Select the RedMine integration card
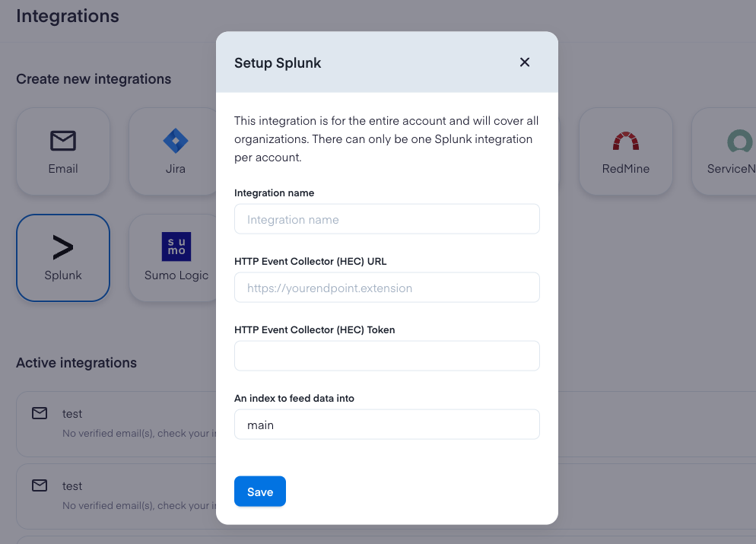Image resolution: width=756 pixels, height=544 pixels. pos(626,151)
